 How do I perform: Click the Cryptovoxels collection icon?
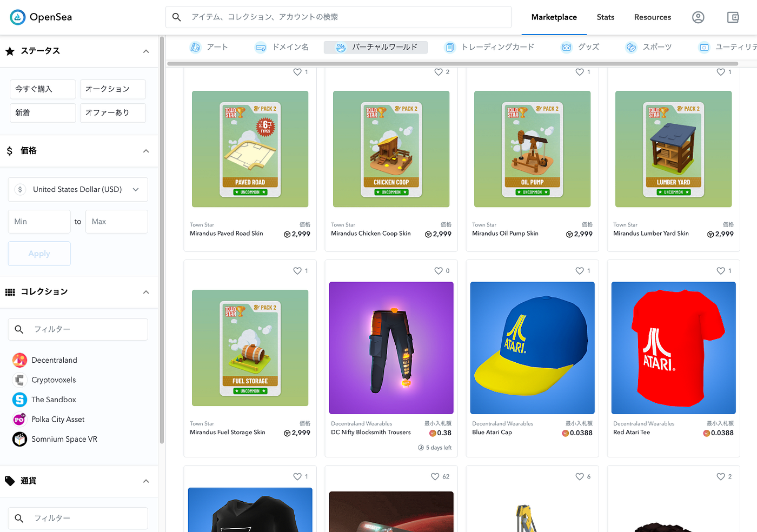19,380
